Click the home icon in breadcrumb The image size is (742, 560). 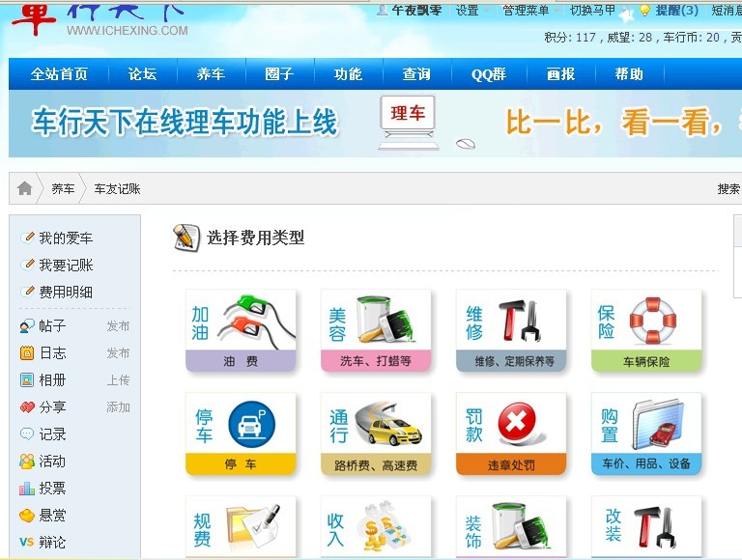pos(24,188)
